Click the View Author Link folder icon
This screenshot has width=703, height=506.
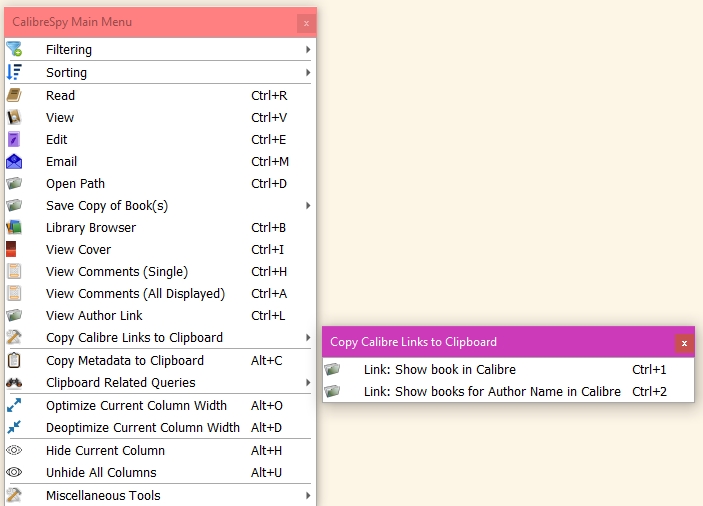click(14, 315)
